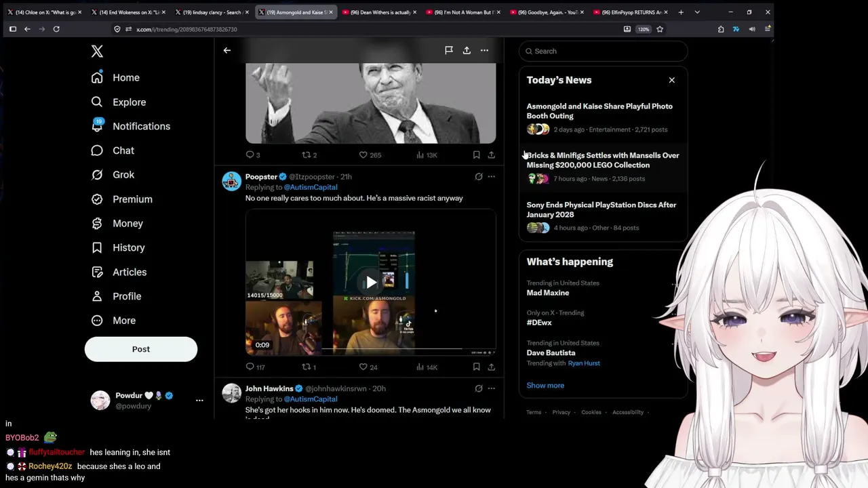
Task: Click the Ryan Hurst trending link
Action: (584, 363)
